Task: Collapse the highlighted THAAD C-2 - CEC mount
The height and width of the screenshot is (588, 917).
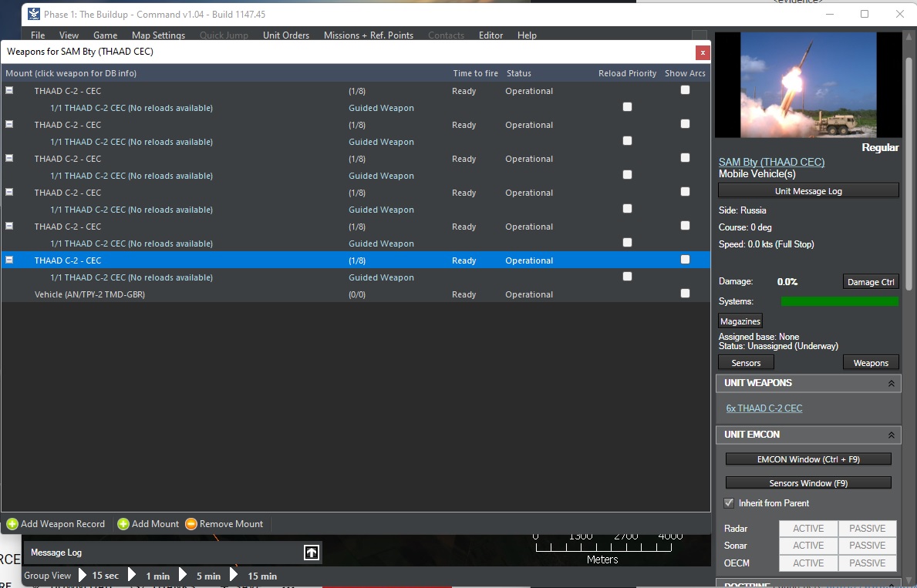Action: click(x=9, y=260)
